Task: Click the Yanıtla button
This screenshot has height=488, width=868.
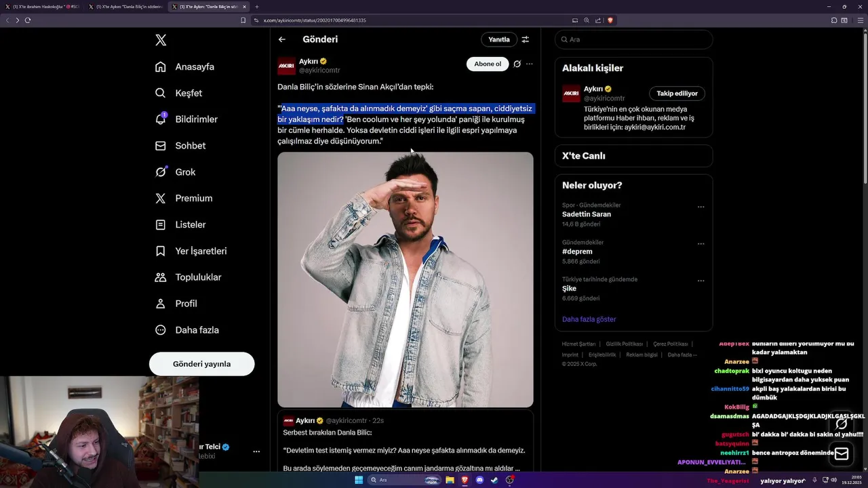Action: (x=499, y=39)
